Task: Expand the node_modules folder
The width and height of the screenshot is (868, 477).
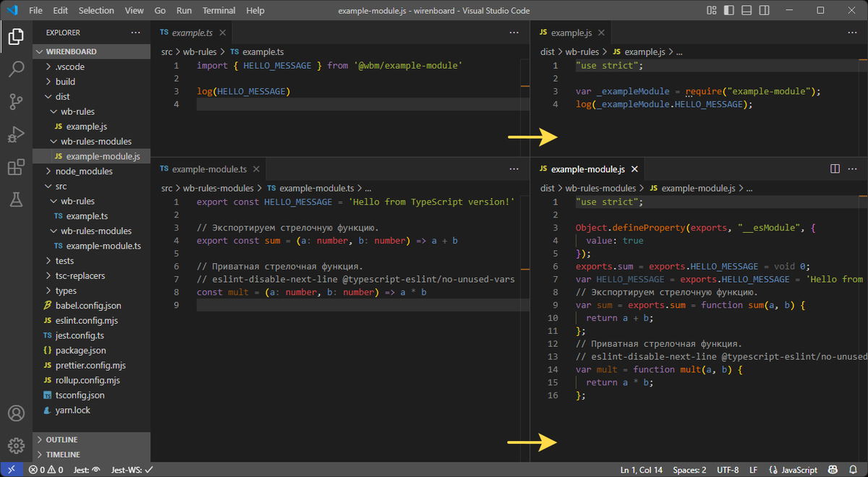Action: (x=83, y=171)
